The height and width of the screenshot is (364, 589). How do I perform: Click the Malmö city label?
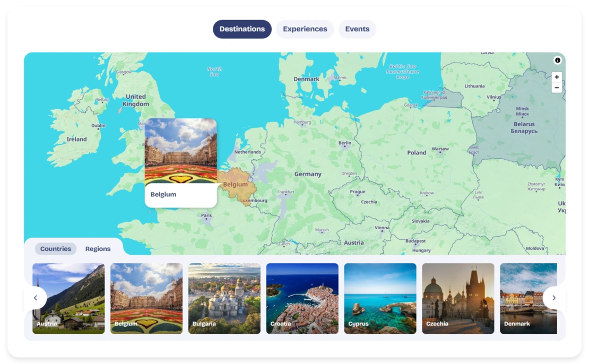[x=340, y=78]
